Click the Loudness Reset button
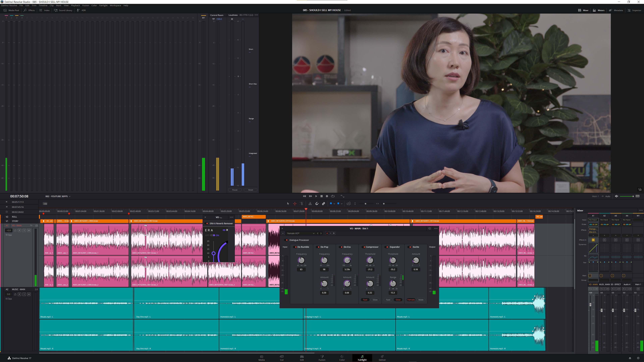Screen dimensions: 644x362 251,190
